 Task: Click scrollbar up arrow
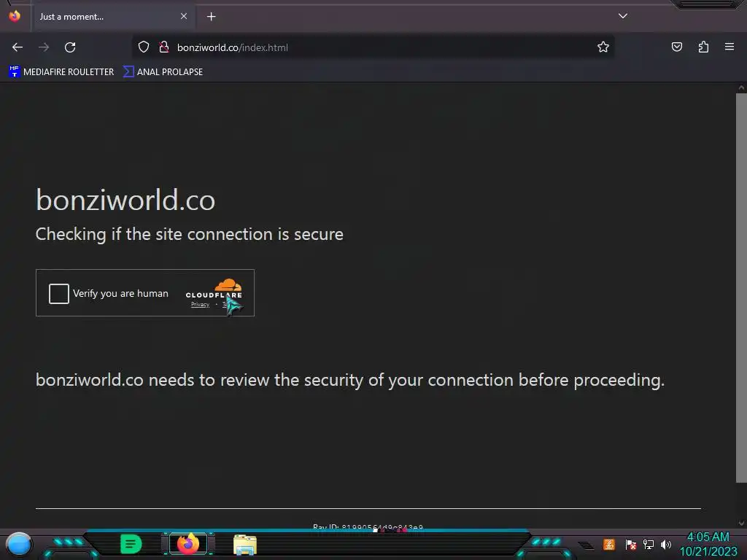point(741,87)
